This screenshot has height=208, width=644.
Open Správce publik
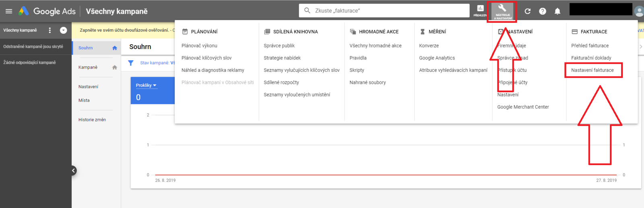click(x=279, y=46)
